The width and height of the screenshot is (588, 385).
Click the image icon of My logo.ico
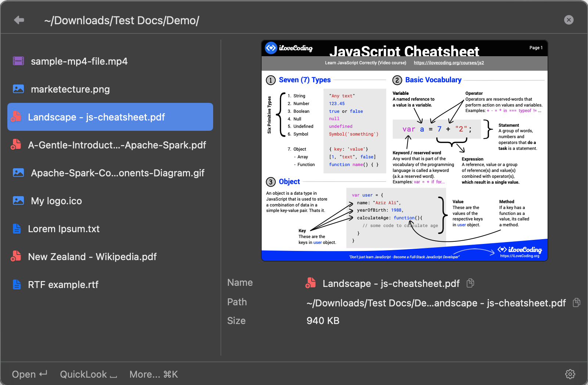click(18, 201)
